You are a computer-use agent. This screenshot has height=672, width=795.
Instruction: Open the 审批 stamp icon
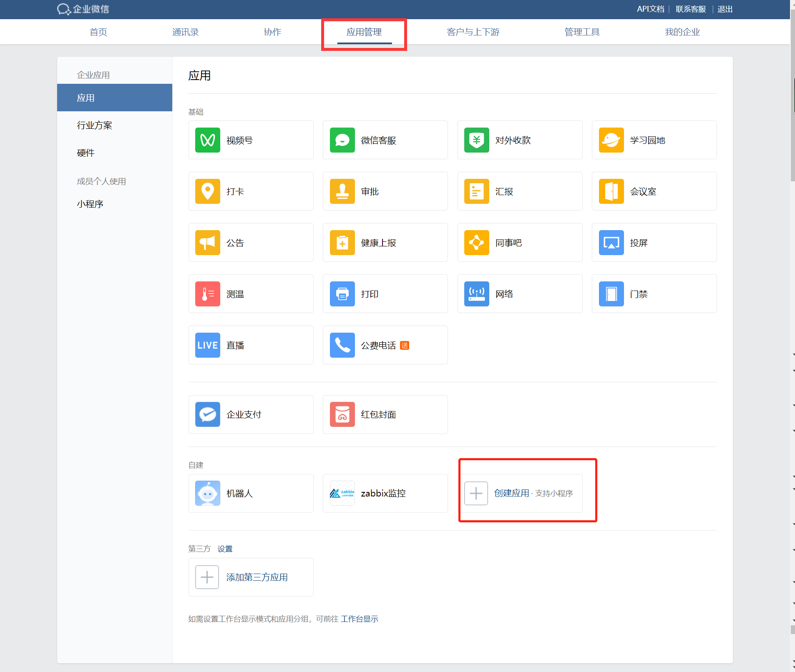point(342,191)
